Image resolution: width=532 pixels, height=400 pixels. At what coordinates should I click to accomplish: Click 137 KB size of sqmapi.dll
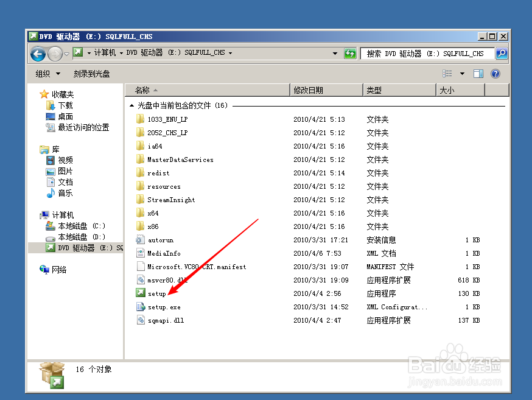(x=469, y=320)
